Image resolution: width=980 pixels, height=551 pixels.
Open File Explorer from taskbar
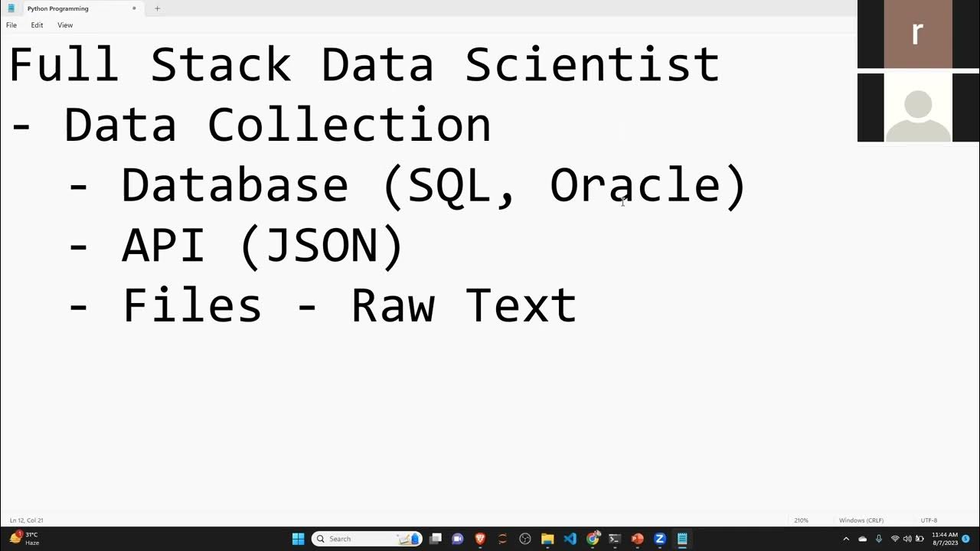point(547,539)
